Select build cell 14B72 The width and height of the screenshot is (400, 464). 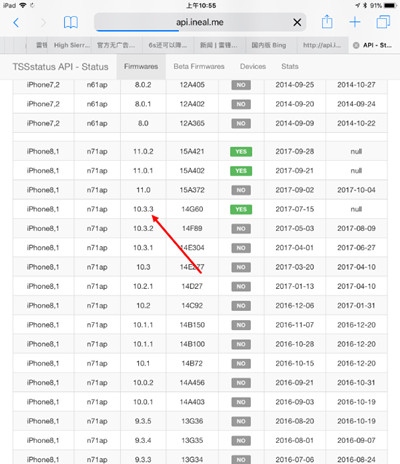tap(192, 363)
